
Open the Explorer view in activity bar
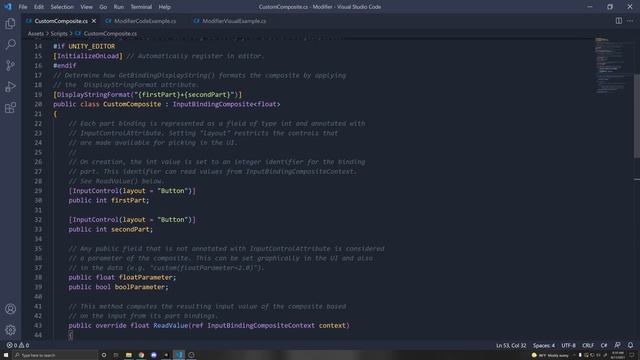pos(11,24)
